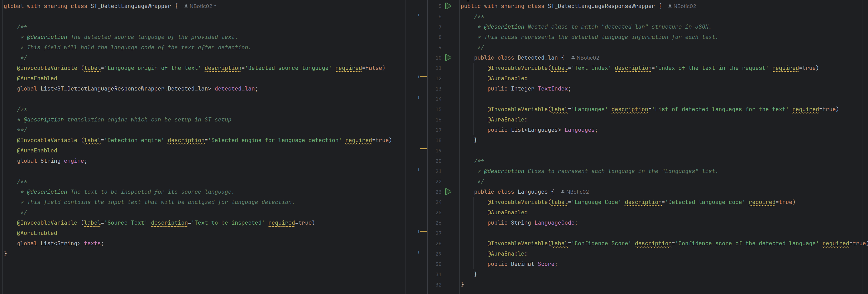Click line number 30 in the gutter
The height and width of the screenshot is (294, 868).
[438, 264]
